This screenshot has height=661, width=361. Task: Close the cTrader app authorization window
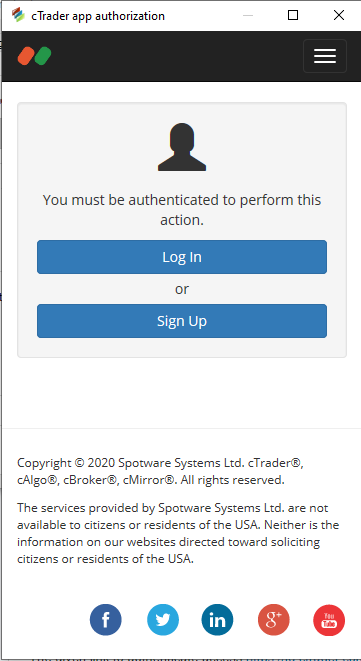pyautogui.click(x=339, y=16)
